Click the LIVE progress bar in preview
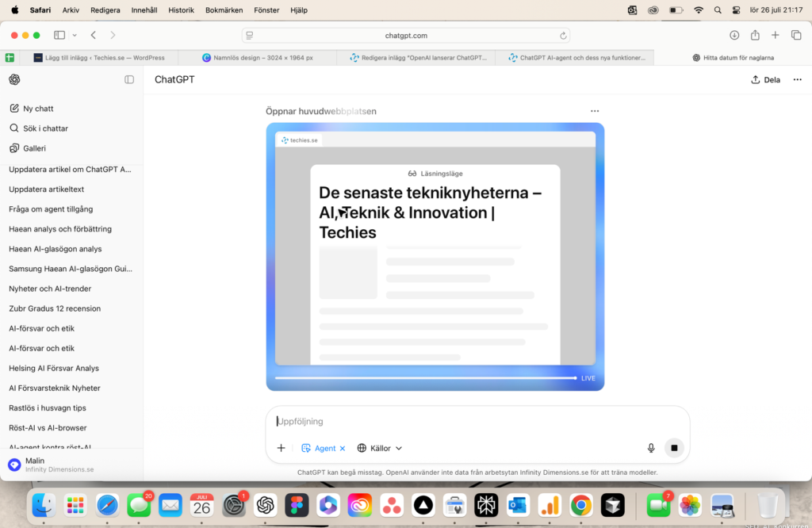812x528 pixels. [x=426, y=378]
